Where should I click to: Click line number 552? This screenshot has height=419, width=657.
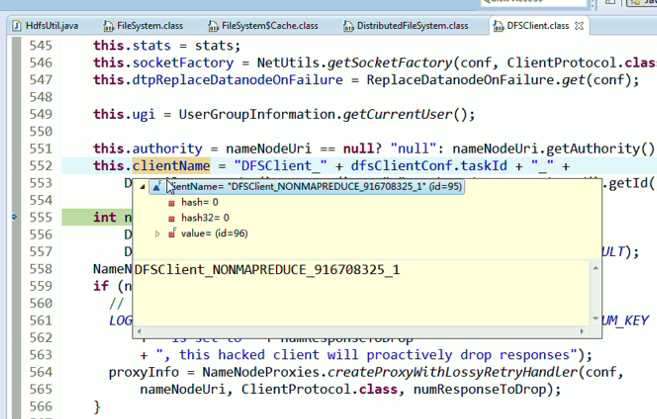pos(41,166)
